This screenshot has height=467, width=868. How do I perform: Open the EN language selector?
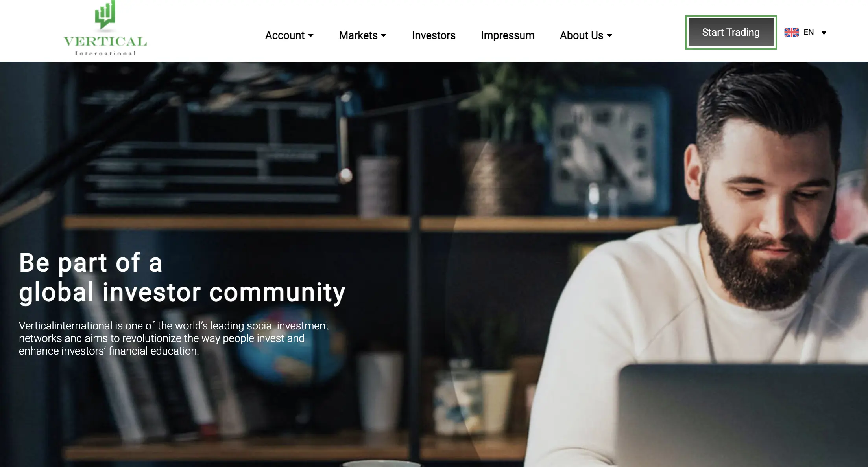[805, 32]
